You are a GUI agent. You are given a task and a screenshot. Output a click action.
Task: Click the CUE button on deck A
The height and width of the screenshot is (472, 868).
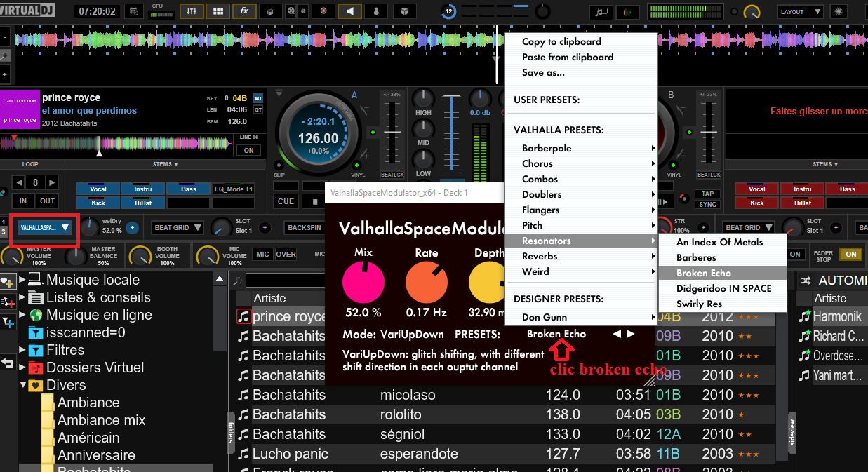[286, 201]
